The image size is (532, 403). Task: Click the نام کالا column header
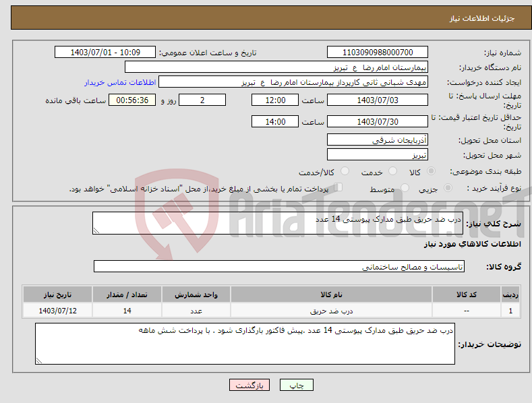331,294
